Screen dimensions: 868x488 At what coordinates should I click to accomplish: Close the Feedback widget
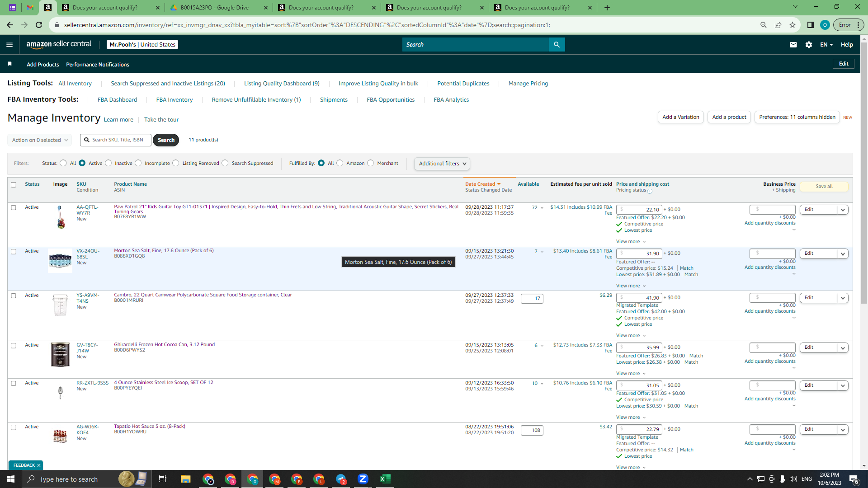click(x=39, y=465)
